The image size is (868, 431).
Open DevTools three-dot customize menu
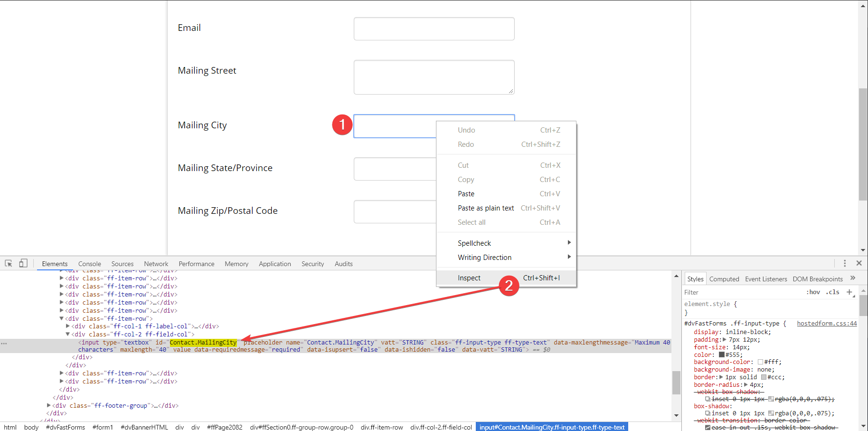(845, 263)
